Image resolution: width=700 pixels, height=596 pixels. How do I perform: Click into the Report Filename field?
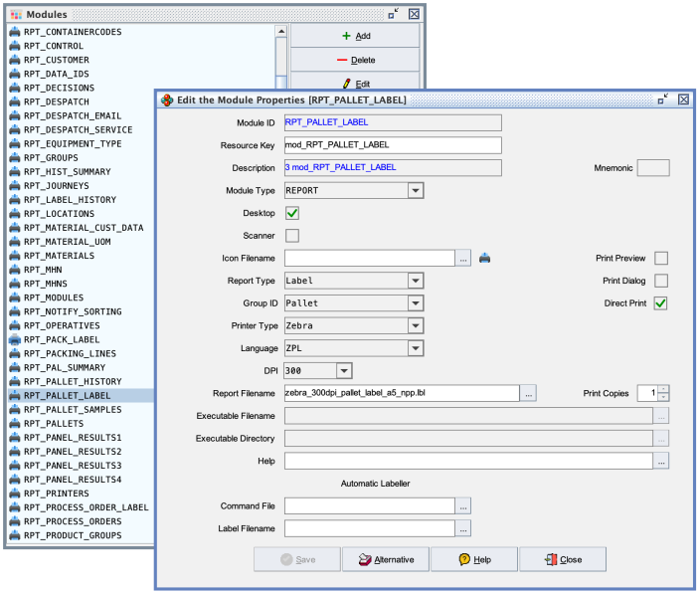coord(403,393)
